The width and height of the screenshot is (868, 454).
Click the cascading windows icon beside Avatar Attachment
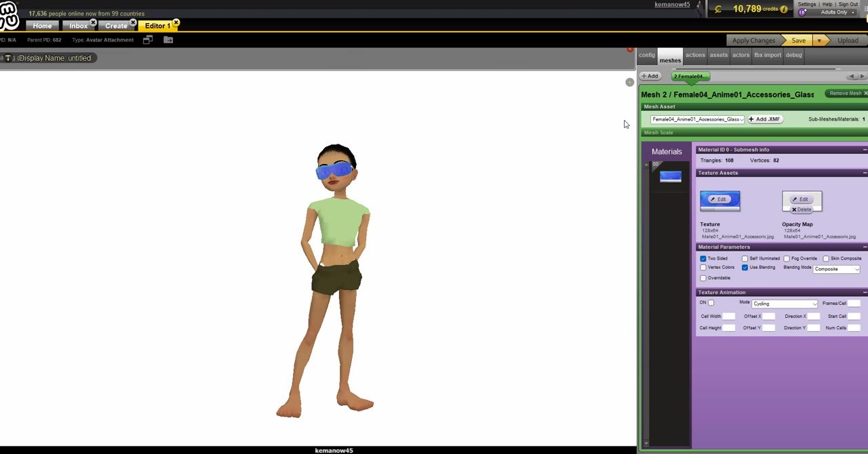[x=148, y=40]
